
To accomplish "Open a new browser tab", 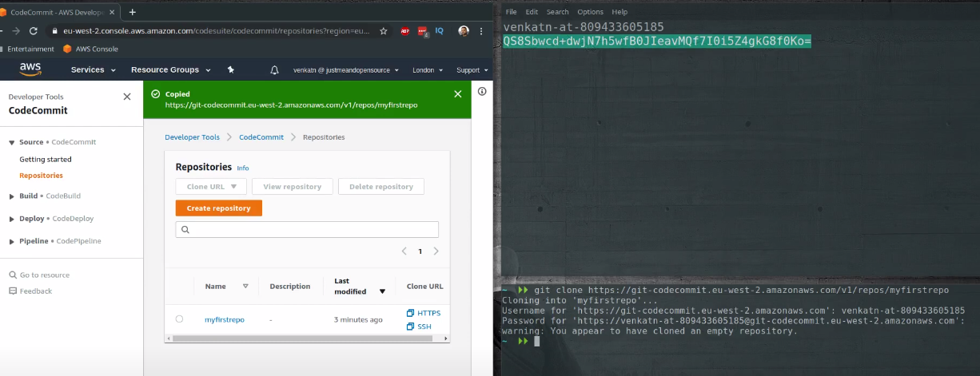I will (x=133, y=12).
